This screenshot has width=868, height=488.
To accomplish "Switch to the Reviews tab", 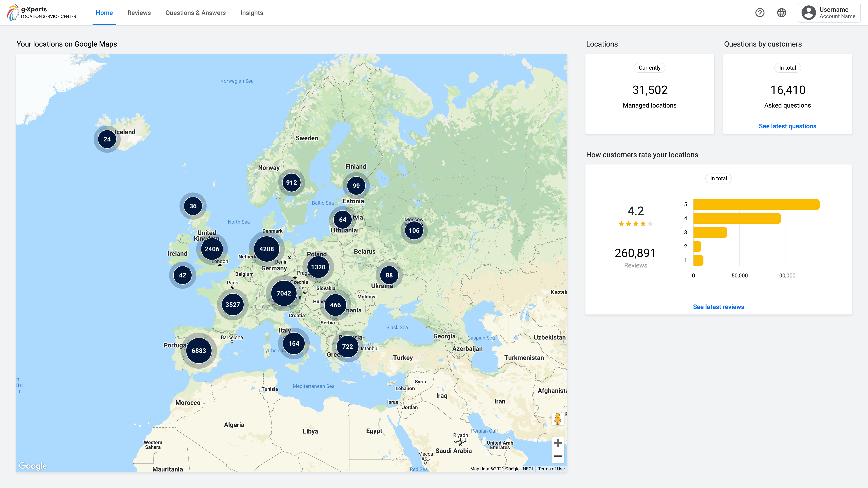I will [139, 13].
